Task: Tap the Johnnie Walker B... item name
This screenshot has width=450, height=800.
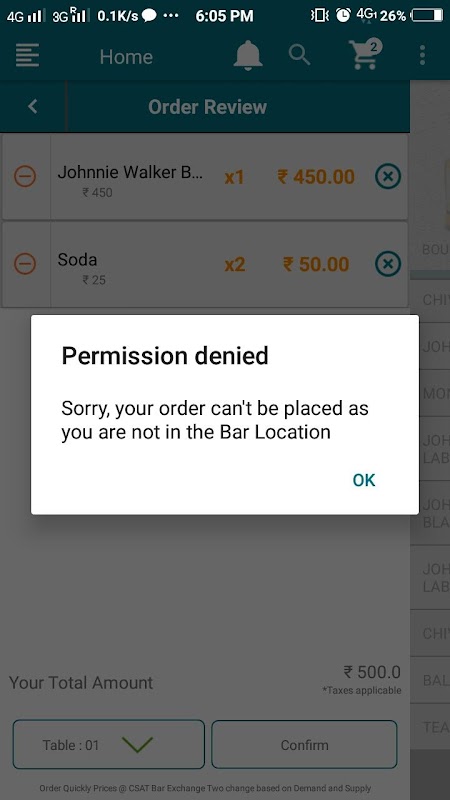Action: pyautogui.click(x=130, y=172)
